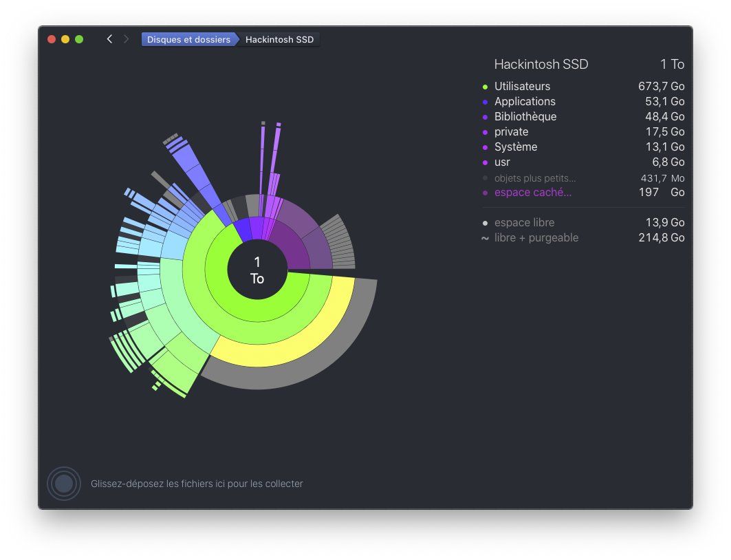Select the Hackintosh SSD breadcrumb

[x=279, y=39]
